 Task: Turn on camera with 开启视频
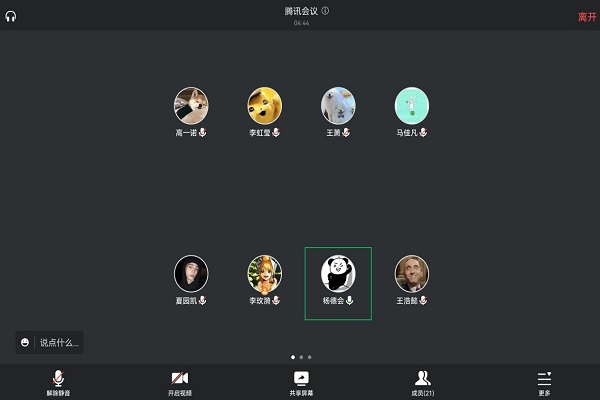[179, 383]
